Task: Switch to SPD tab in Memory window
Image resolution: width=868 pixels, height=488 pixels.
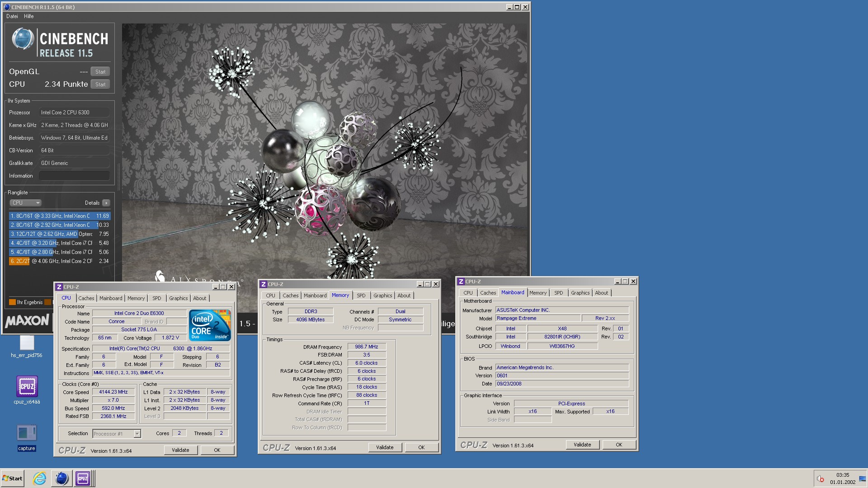Action: (x=361, y=296)
